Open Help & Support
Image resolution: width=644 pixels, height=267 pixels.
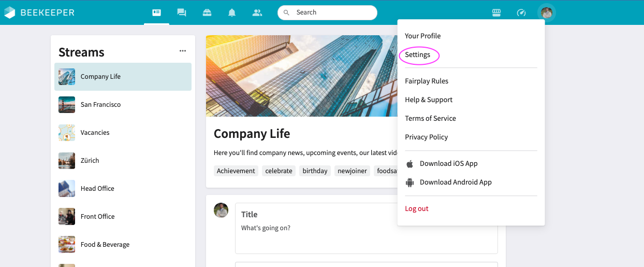[x=429, y=100]
